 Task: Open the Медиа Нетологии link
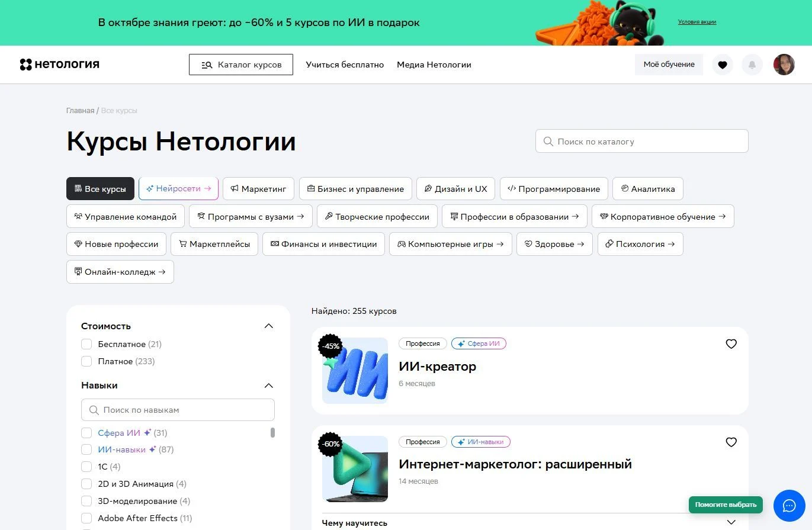tap(434, 65)
